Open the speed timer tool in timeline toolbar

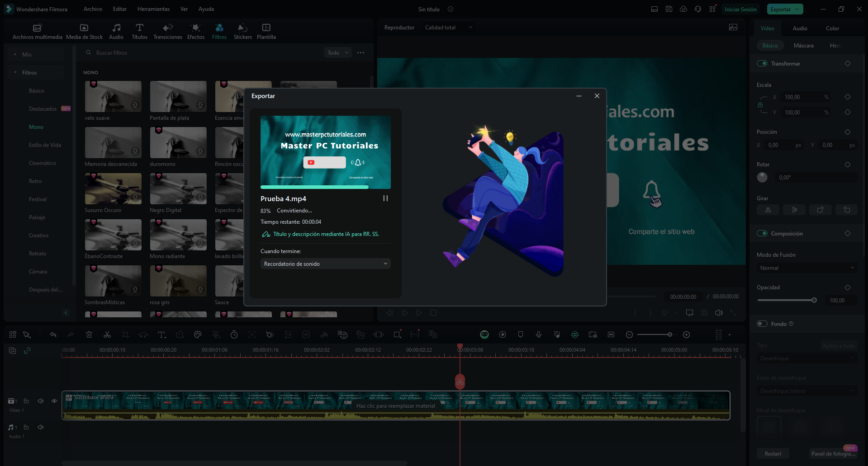coord(234,334)
